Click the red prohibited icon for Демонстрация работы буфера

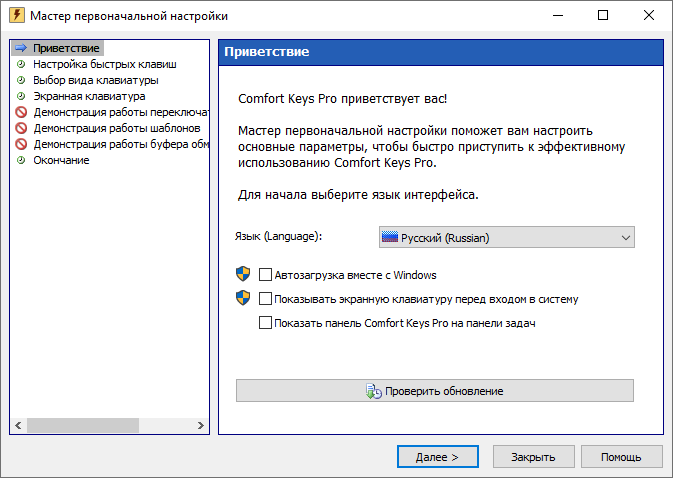point(21,144)
